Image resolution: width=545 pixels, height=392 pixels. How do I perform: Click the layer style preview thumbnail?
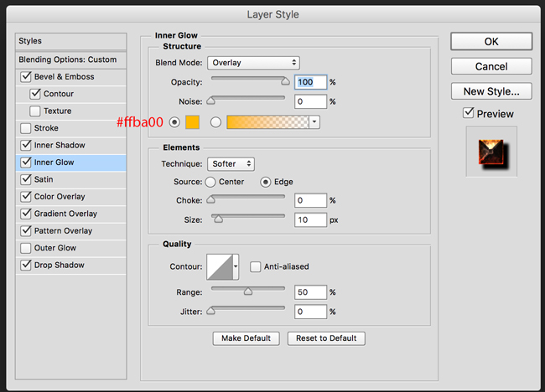coord(491,152)
